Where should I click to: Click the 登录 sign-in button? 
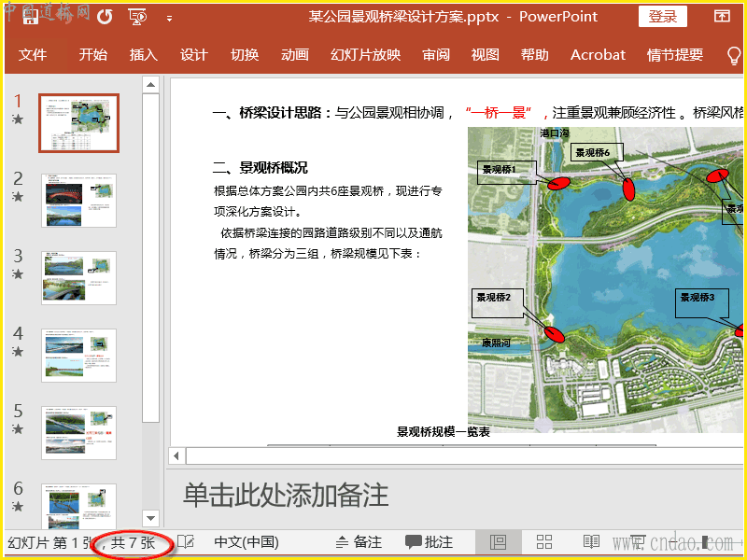tap(663, 17)
